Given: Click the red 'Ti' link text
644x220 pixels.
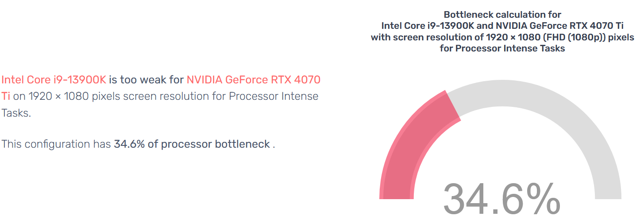Looking at the screenshot, I should click(6, 96).
